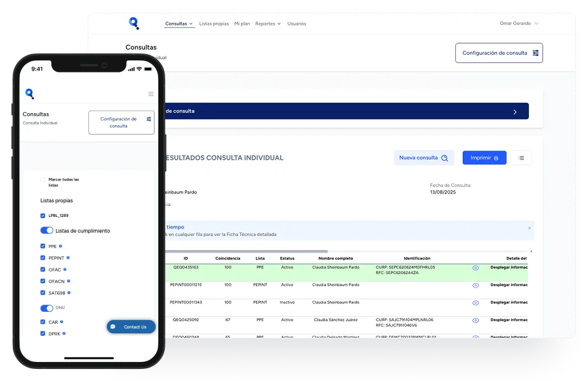The height and width of the screenshot is (381, 588).
Task: Click the info icon next to PEPINT
Action: [68, 258]
